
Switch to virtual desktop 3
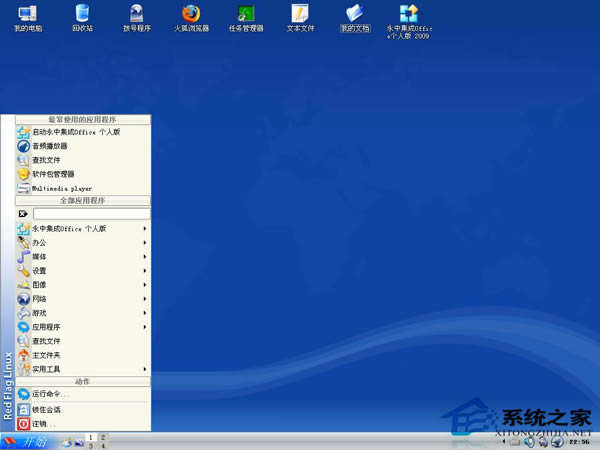point(91,446)
